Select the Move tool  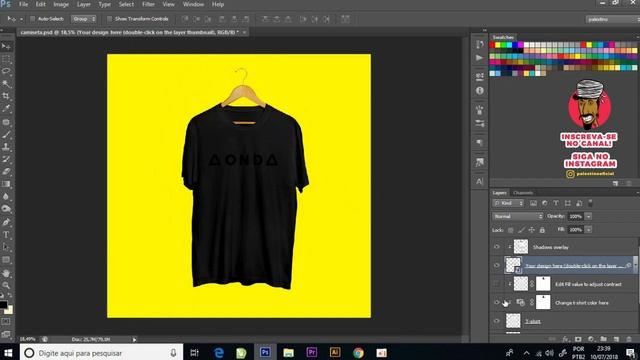[x=6, y=47]
